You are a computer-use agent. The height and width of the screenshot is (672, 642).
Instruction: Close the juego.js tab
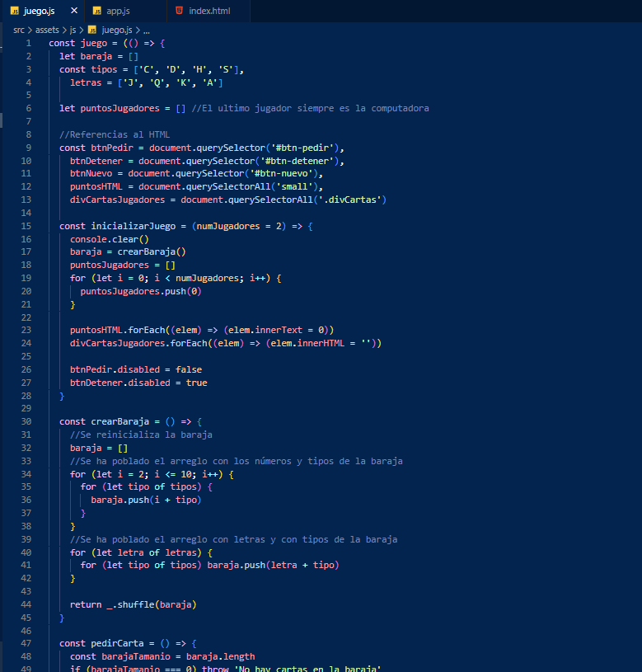[74, 11]
